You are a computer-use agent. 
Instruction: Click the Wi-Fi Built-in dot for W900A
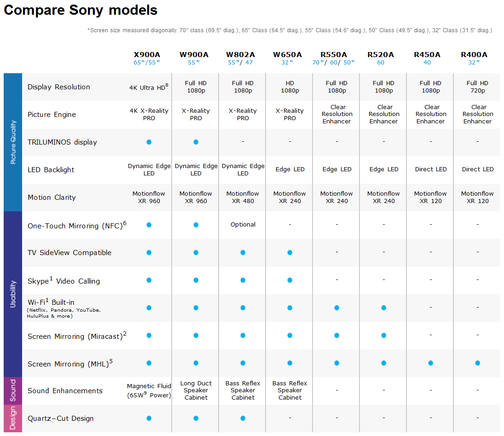pyautogui.click(x=196, y=308)
